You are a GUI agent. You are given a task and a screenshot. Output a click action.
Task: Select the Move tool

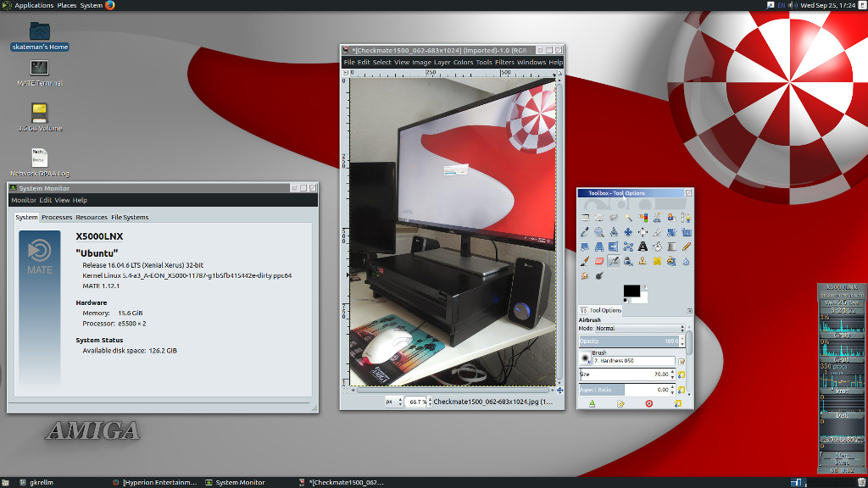tap(628, 232)
